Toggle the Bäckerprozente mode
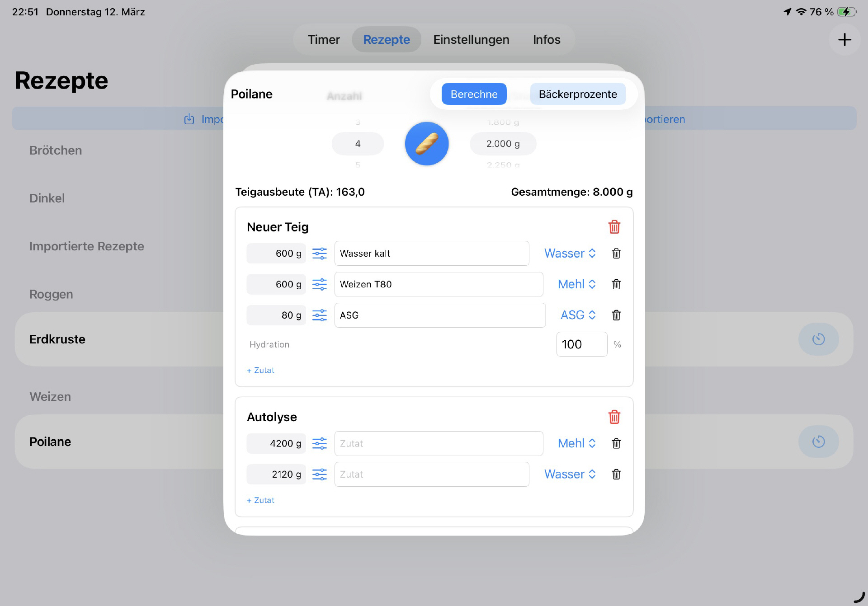This screenshot has width=868, height=606. 577,94
